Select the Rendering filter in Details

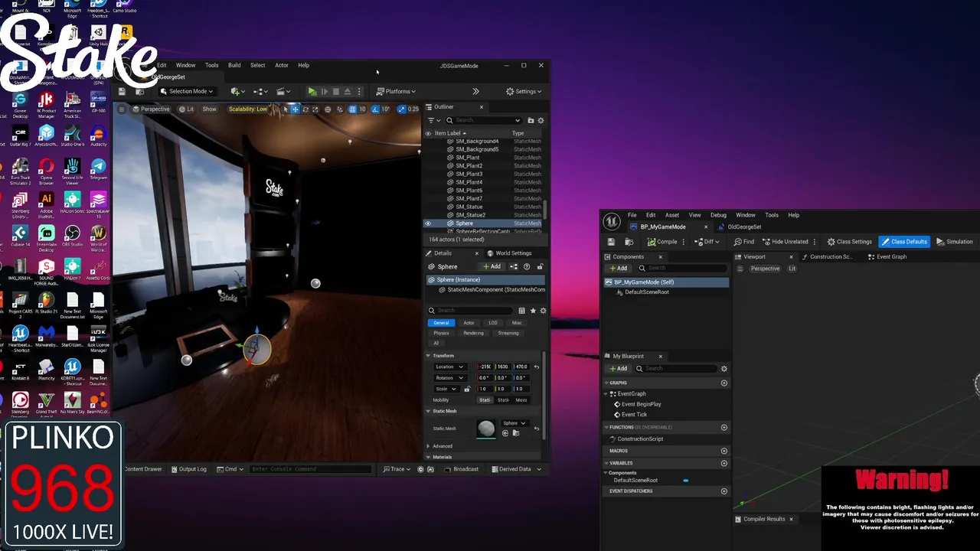coord(473,333)
